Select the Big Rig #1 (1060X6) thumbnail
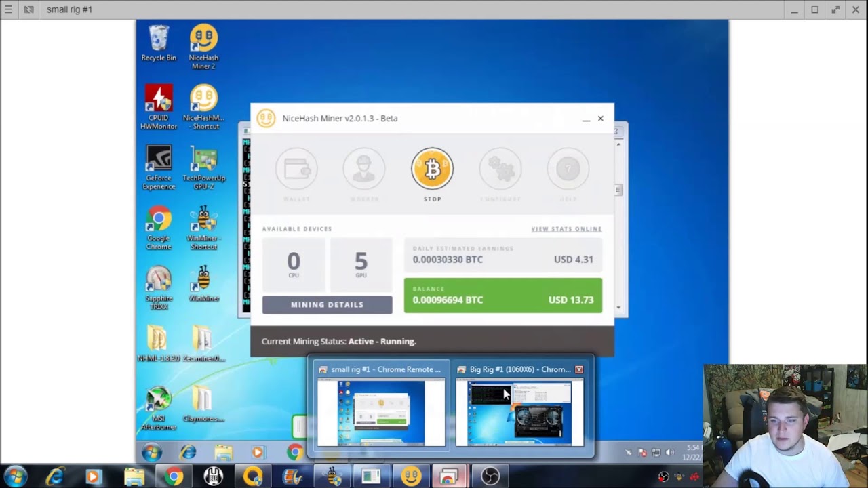868x488 pixels. click(x=519, y=407)
